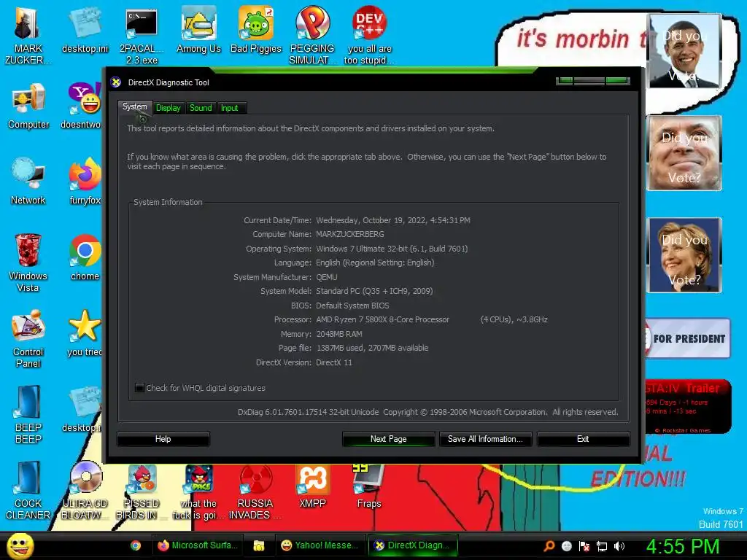This screenshot has width=747, height=560.
Task: Select the desktop.ini file next to MARK ZUCKER
Action: pos(85,29)
